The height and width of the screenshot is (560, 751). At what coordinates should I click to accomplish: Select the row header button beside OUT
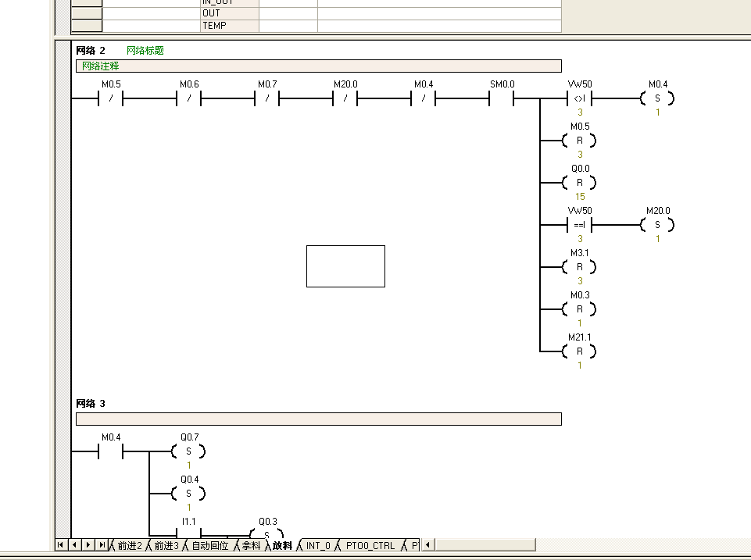(87, 13)
